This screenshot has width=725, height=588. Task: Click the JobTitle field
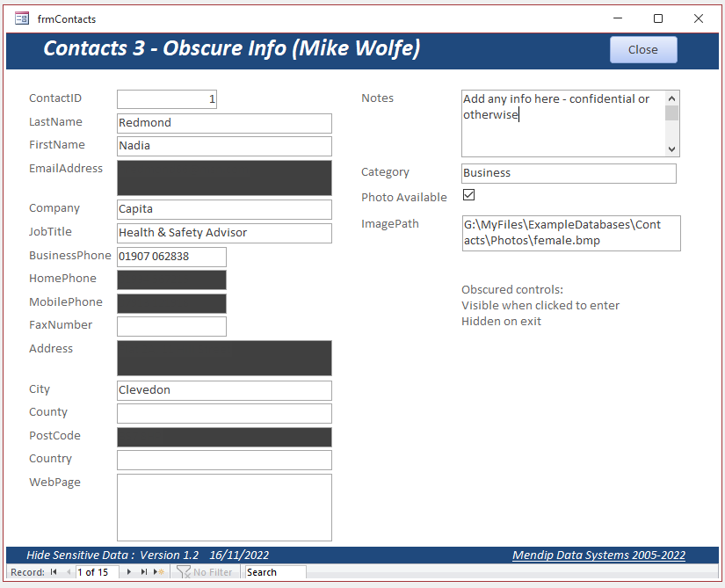(224, 233)
